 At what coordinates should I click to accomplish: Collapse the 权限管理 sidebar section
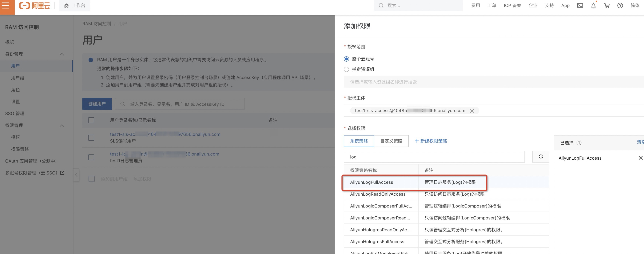62,125
